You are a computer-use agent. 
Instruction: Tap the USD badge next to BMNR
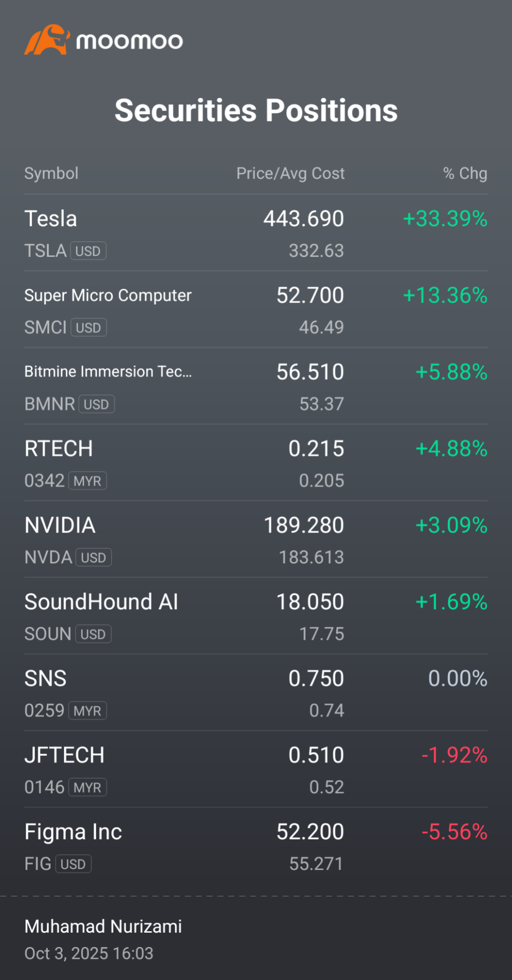[x=97, y=404]
